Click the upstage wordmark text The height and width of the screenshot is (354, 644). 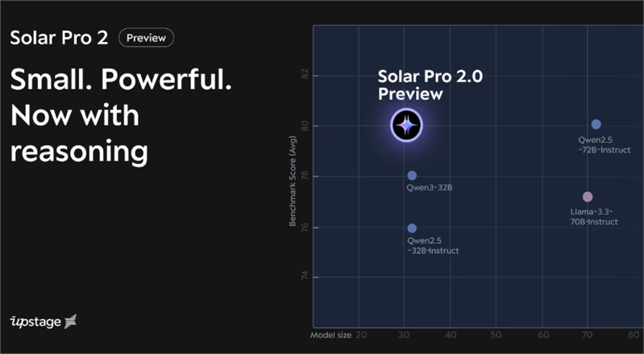coord(35,322)
